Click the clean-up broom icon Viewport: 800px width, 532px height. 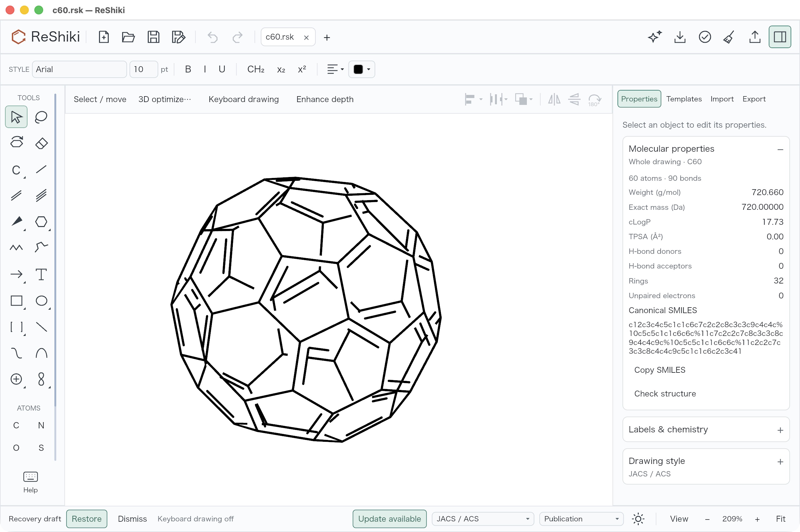(x=729, y=37)
